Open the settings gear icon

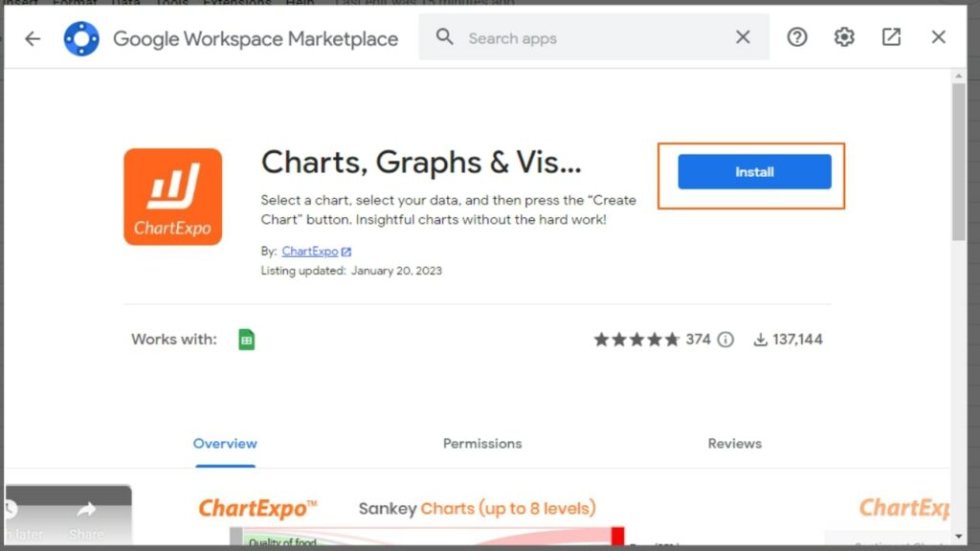(x=844, y=37)
